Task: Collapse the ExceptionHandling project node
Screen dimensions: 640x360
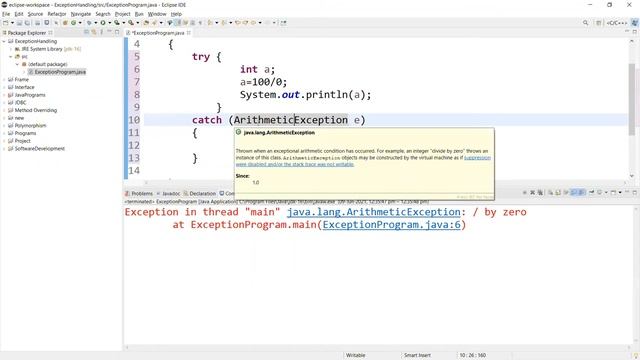Action: pyautogui.click(x=4, y=41)
